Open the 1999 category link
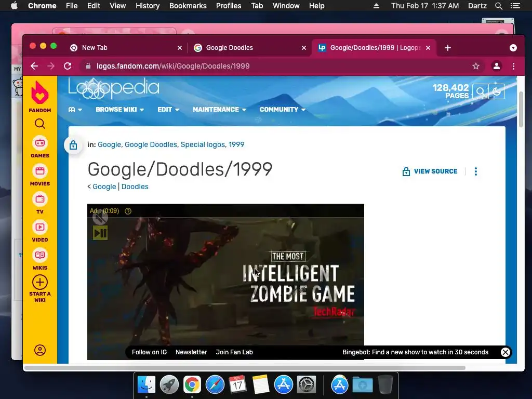 tap(236, 144)
